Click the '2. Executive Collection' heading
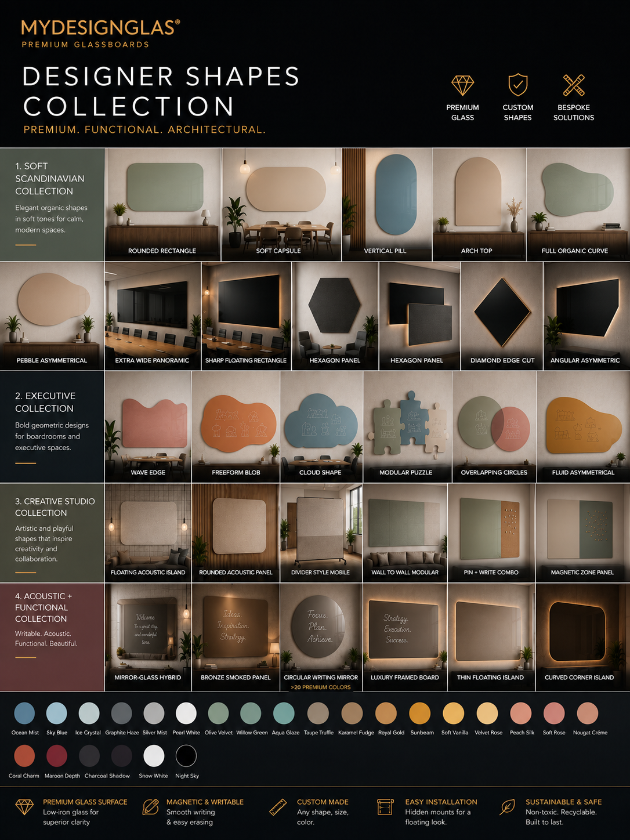Image resolution: width=630 pixels, height=840 pixels. click(x=45, y=402)
